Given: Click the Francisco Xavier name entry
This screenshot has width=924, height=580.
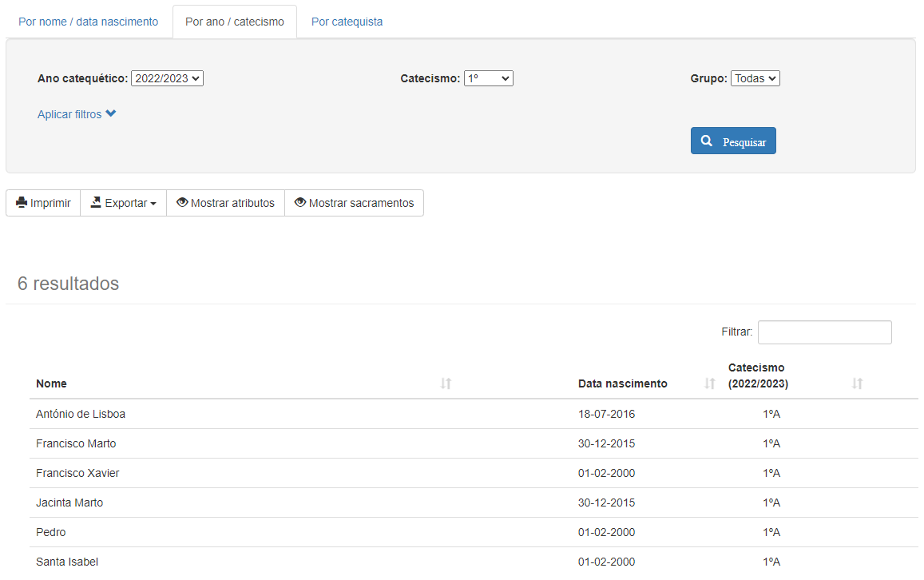Looking at the screenshot, I should coord(77,473).
